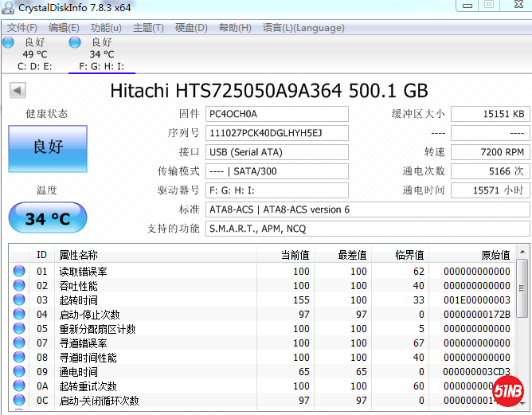
Task: Click status orb for attribute 05 重新分配扇区计数
Action: 19,329
